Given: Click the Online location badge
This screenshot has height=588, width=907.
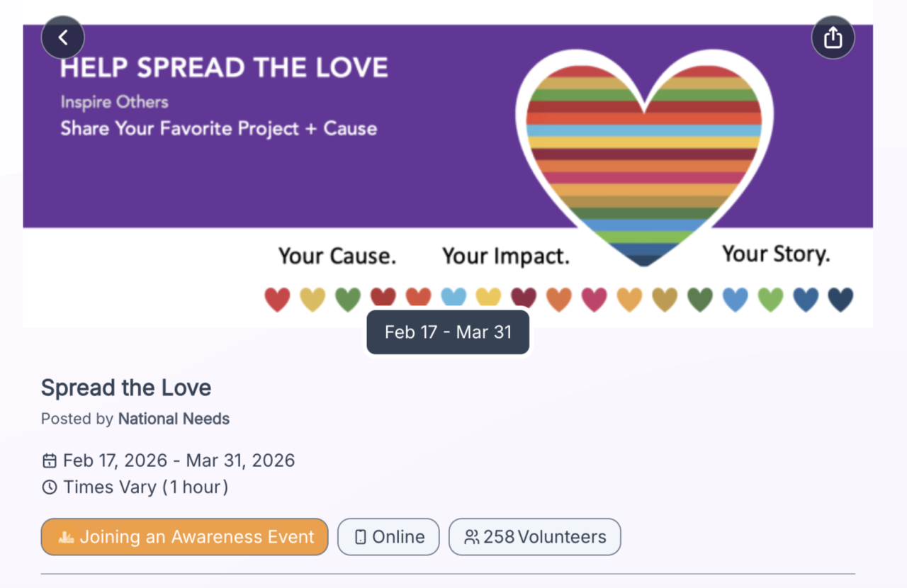Looking at the screenshot, I should point(388,537).
